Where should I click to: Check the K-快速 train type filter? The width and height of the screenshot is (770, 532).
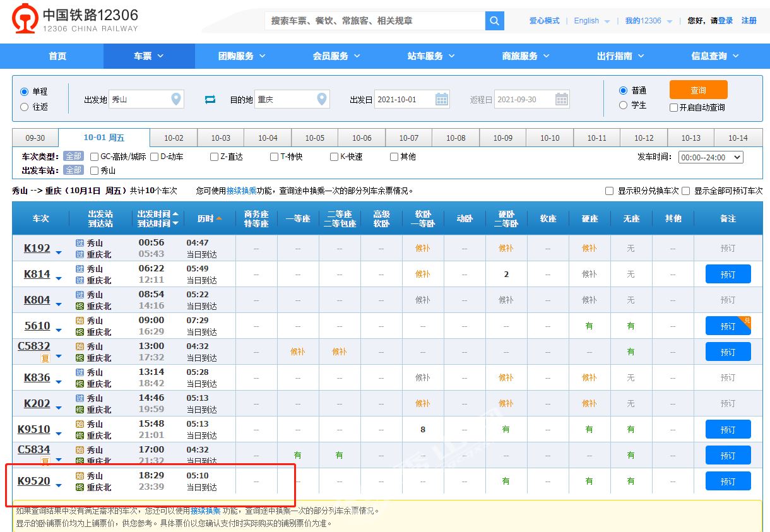tap(335, 157)
